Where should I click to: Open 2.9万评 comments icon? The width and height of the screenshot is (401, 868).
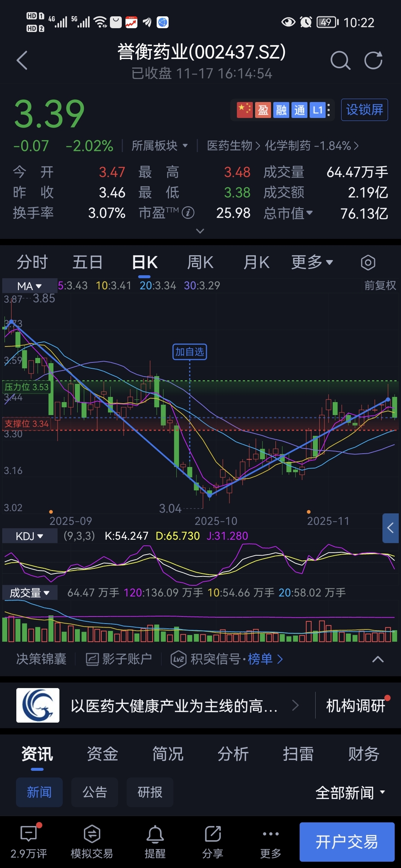click(29, 842)
